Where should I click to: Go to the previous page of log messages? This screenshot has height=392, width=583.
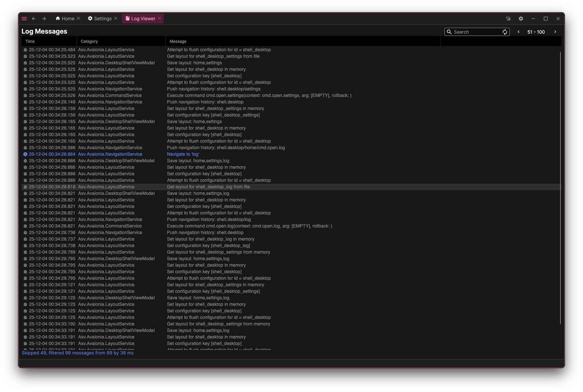point(518,32)
